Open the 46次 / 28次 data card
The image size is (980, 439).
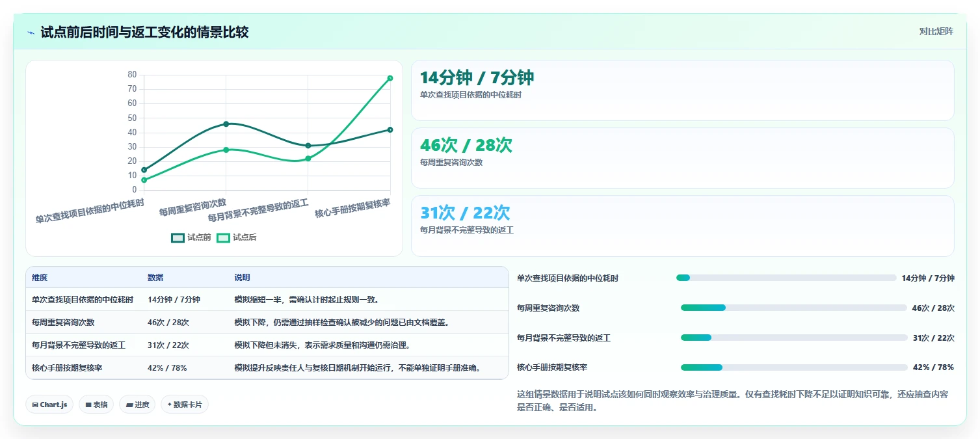pyautogui.click(x=683, y=158)
